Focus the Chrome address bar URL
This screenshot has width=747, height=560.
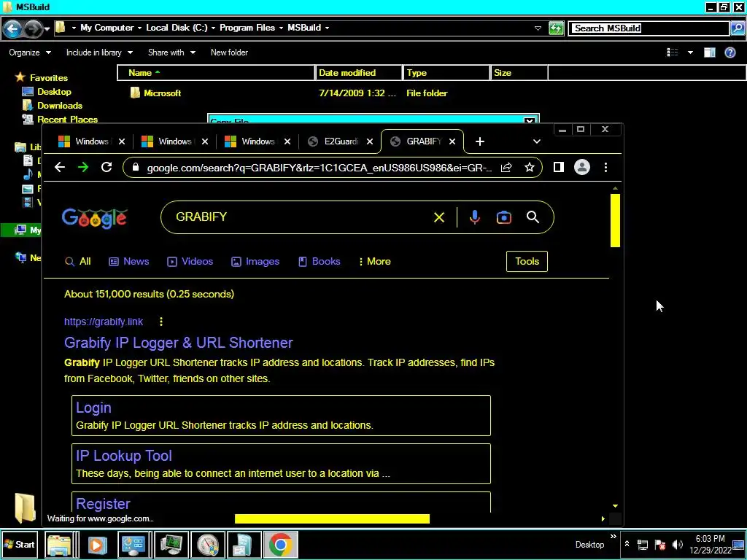coord(320,168)
